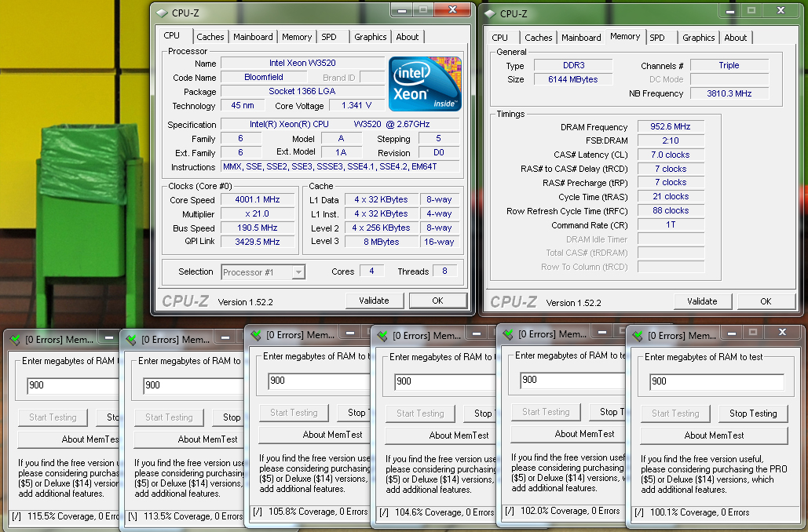The height and width of the screenshot is (532, 808).
Task: Click the Core Speed value 4001.1 MHz
Action: pyautogui.click(x=258, y=200)
